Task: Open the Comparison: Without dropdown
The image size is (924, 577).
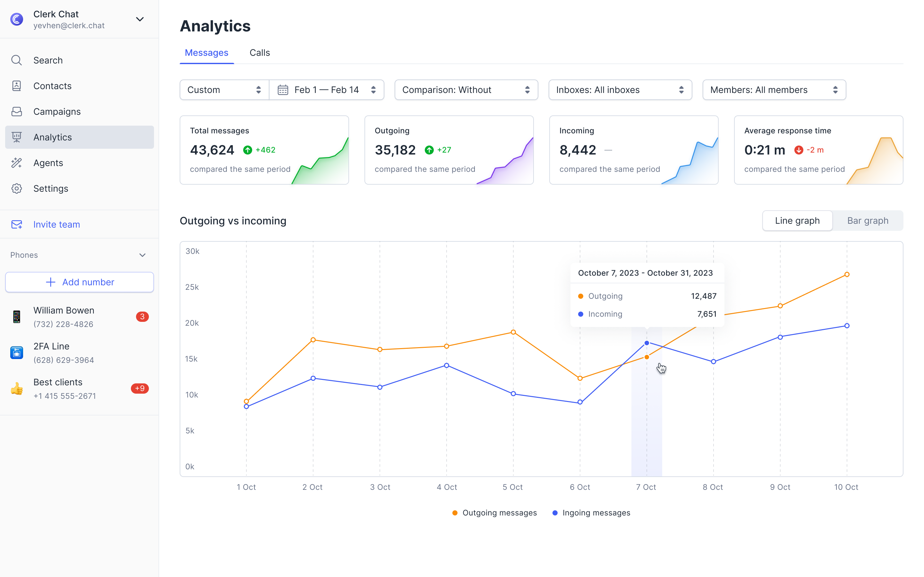Action: pos(466,90)
